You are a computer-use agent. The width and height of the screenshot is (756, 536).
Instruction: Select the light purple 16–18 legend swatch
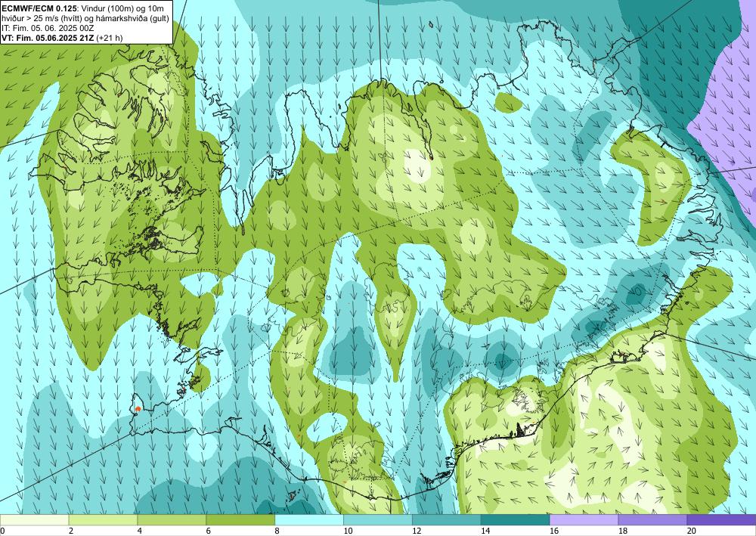pos(584,520)
